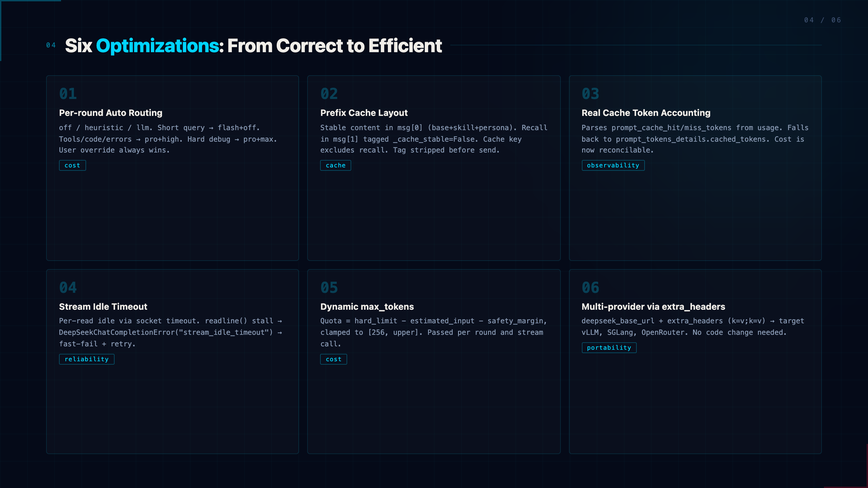
Task: Select the 'Stream Idle Timeout' heading
Action: click(x=103, y=306)
